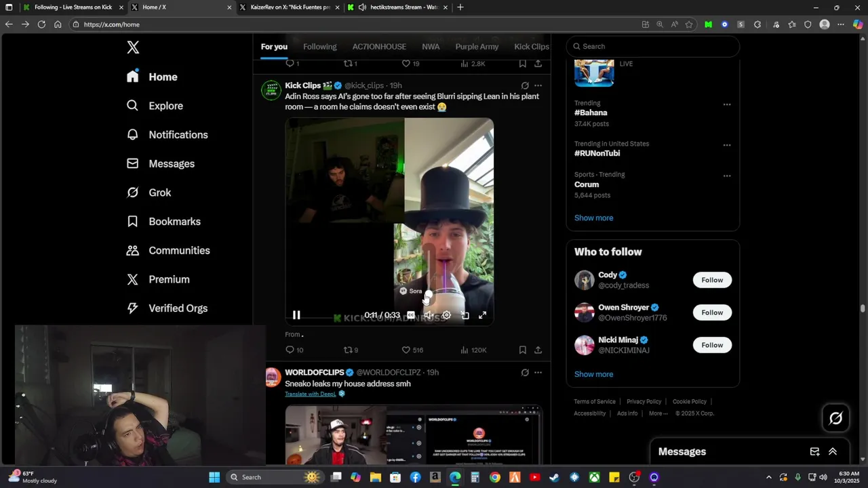This screenshot has height=488, width=868.
Task: Switch to the Kick Clips tab
Action: 532,47
